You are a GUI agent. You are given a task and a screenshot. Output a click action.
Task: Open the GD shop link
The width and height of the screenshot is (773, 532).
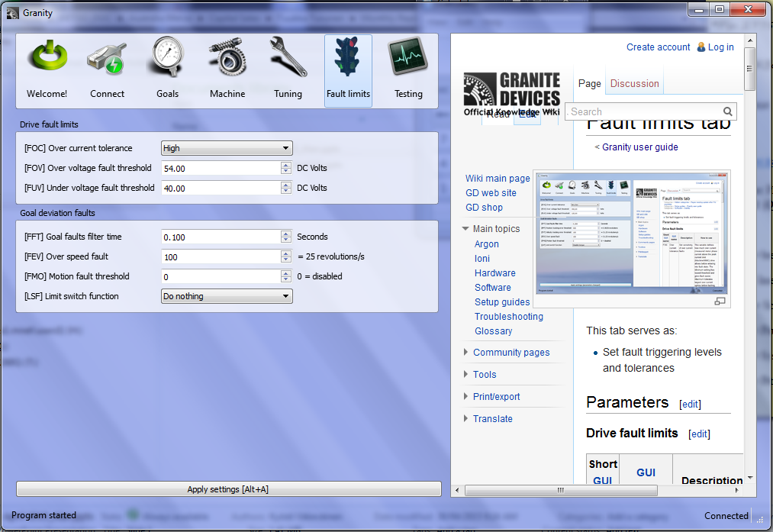click(484, 207)
